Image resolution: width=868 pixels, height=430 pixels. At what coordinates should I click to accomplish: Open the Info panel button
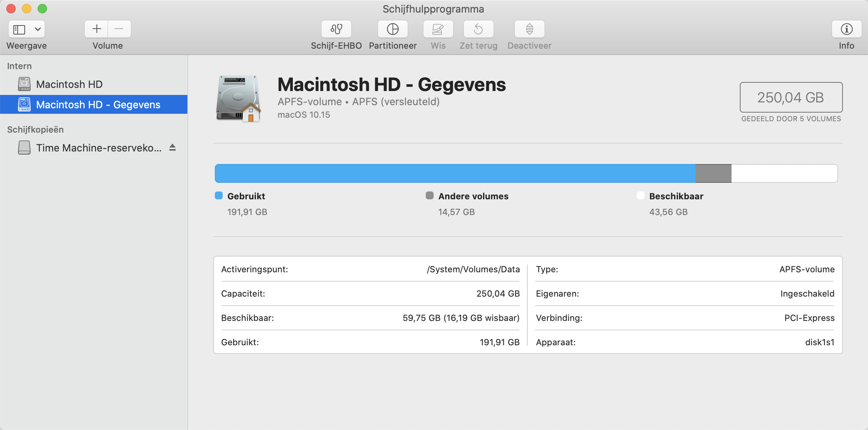click(846, 29)
